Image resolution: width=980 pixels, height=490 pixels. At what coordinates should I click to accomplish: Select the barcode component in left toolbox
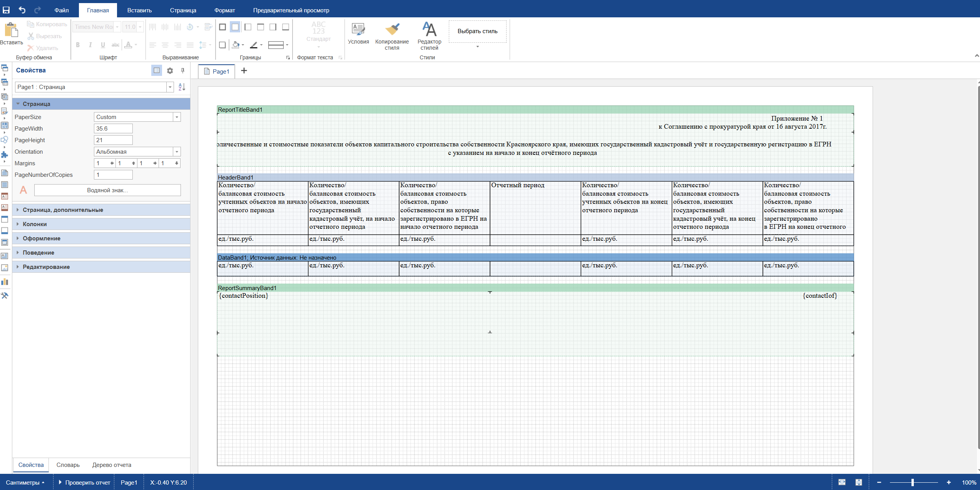click(x=5, y=126)
